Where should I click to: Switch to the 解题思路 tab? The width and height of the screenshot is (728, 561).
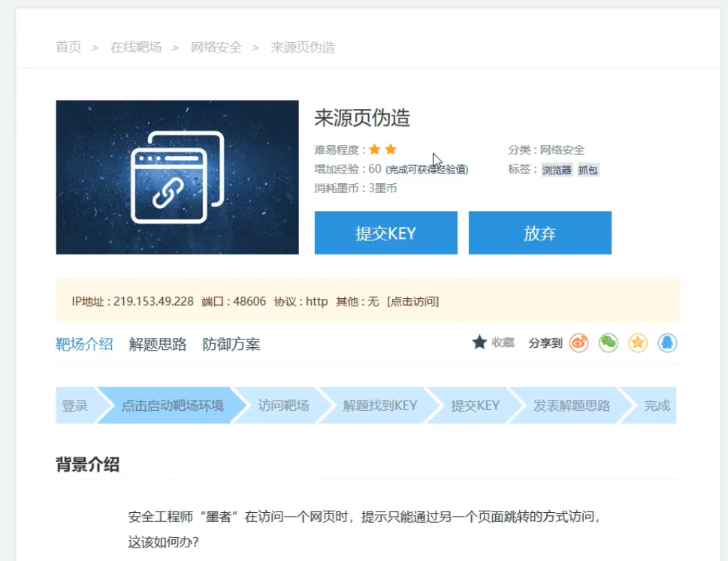(158, 345)
